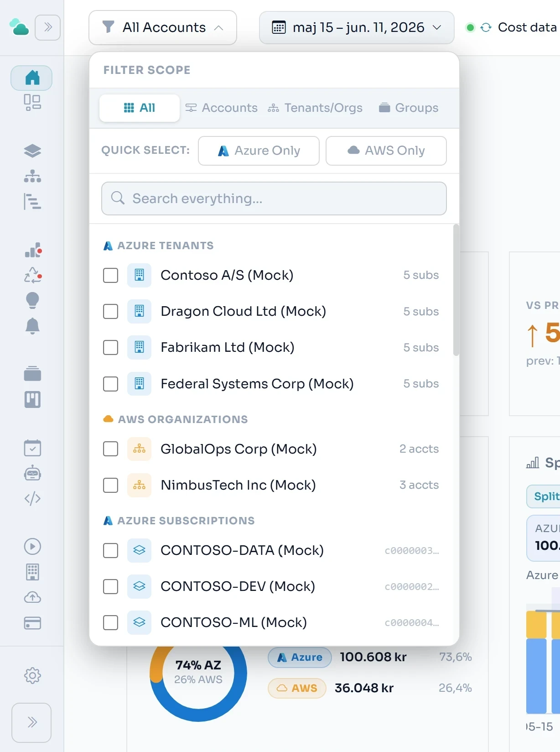The height and width of the screenshot is (752, 560).
Task: Open the dashboard layout widgets icon
Action: coord(32,103)
